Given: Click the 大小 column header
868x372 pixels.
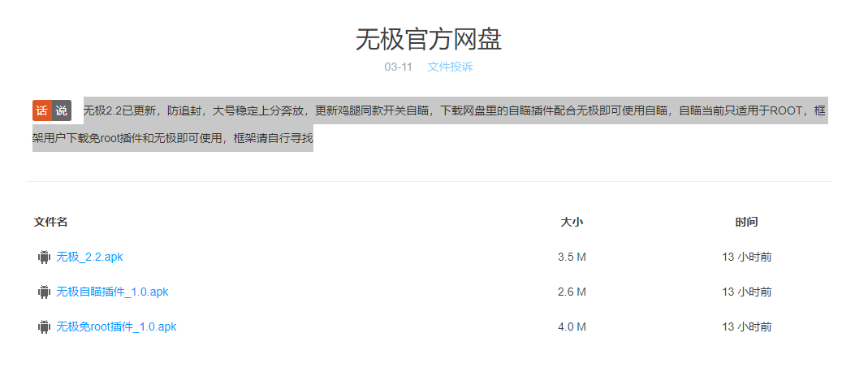Looking at the screenshot, I should click(572, 222).
